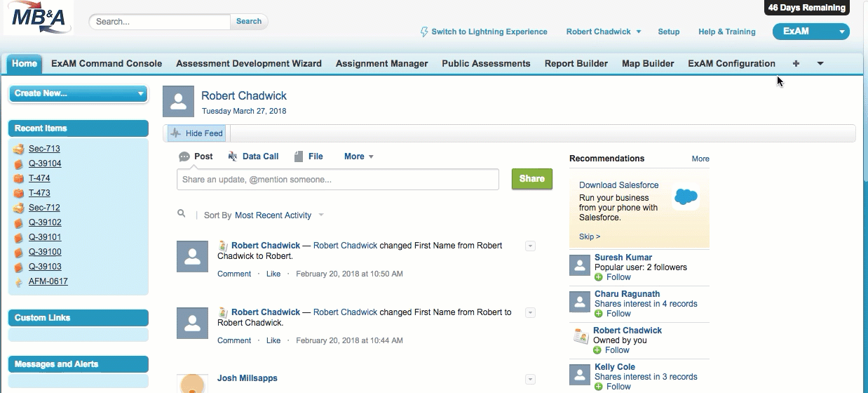The width and height of the screenshot is (868, 393).
Task: Click the green plus Follow icon for Kelly Cole
Action: [x=599, y=387]
